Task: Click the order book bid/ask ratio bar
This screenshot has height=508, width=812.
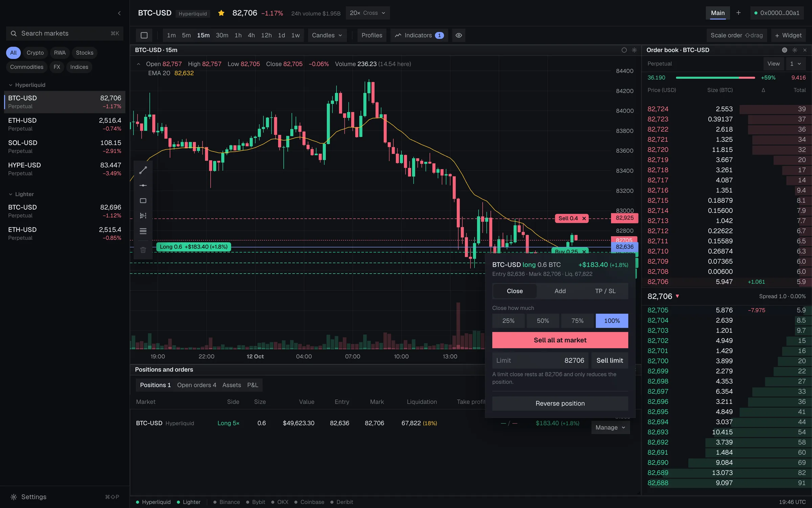Action: 715,78
